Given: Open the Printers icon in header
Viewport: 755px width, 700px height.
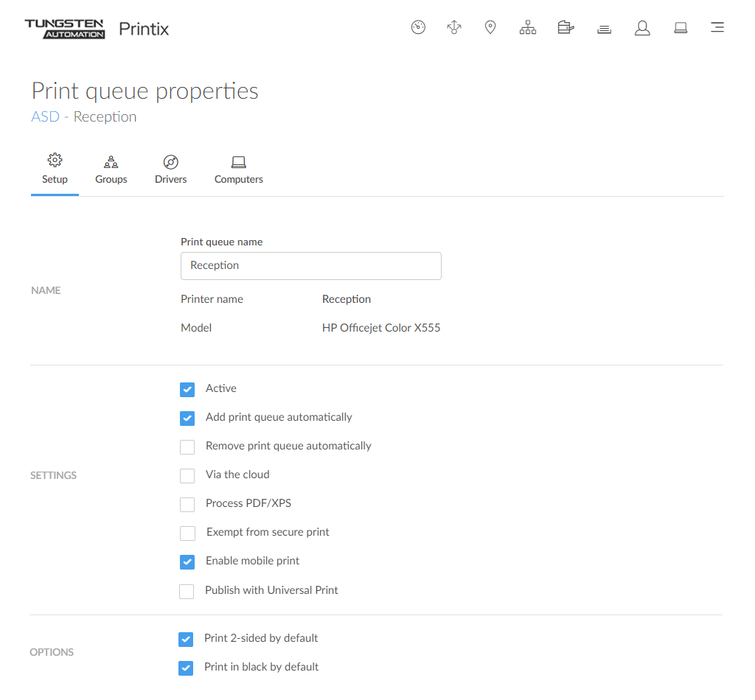Looking at the screenshot, I should 566,28.
